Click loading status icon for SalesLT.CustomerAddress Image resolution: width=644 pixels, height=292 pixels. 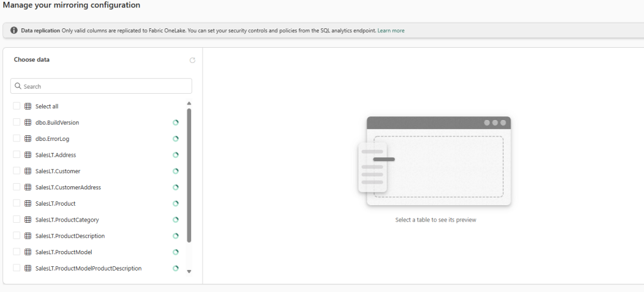(176, 187)
